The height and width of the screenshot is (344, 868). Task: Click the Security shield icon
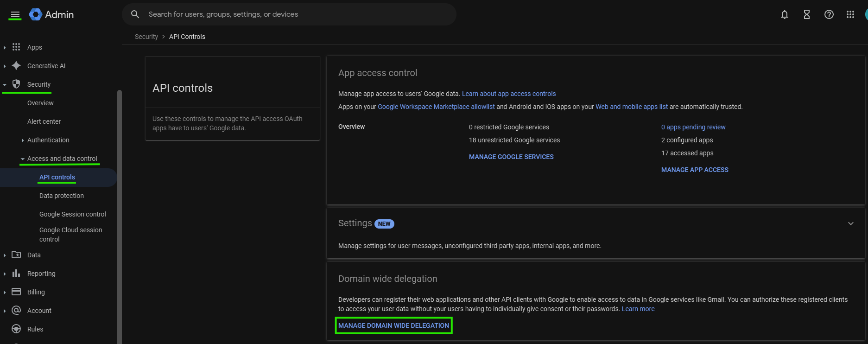tap(16, 84)
